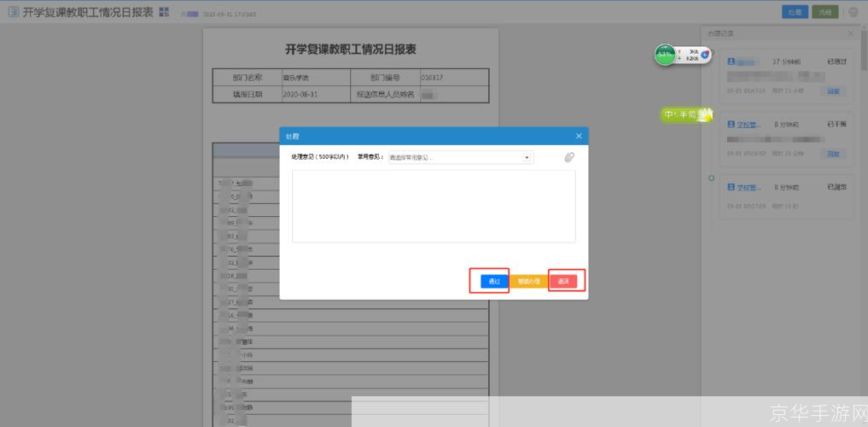Click the form document icon before page title
This screenshot has height=427, width=868.
14,12
